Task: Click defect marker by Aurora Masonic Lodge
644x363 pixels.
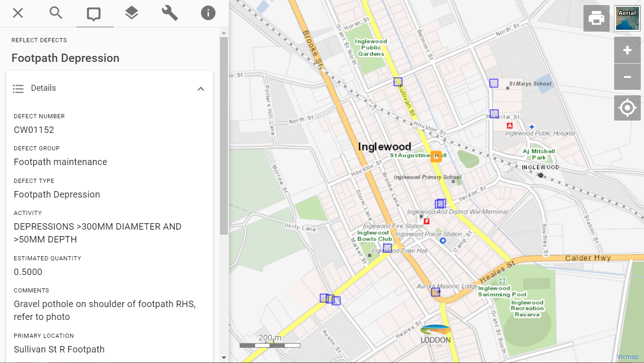Action: point(435,292)
